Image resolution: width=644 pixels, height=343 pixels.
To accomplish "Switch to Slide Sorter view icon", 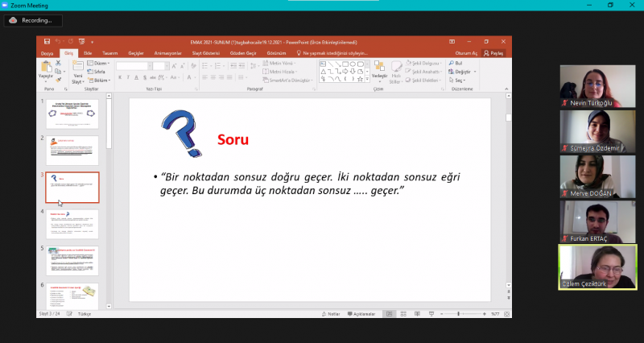I will point(404,313).
